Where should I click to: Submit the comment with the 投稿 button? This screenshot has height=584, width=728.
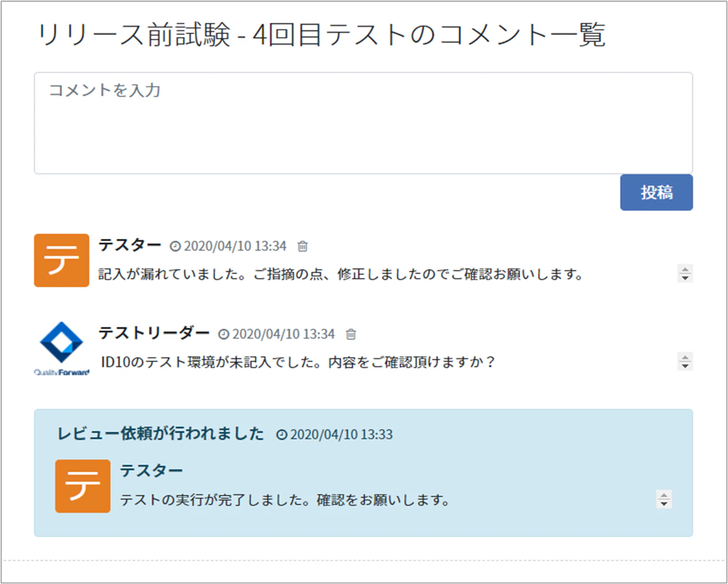click(x=656, y=193)
